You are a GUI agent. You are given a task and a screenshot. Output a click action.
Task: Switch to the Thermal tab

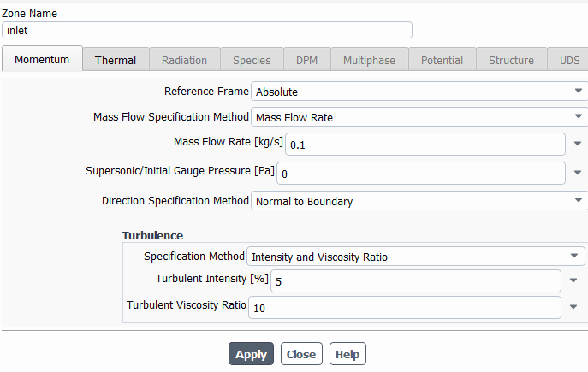(x=116, y=60)
